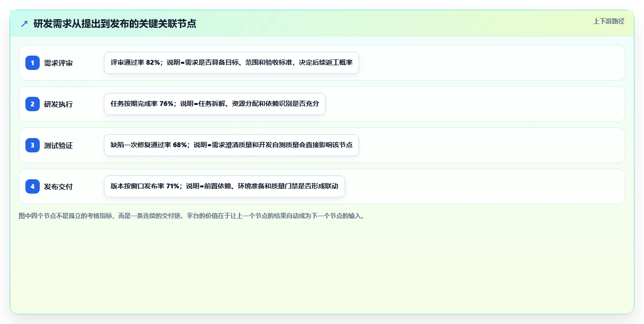
Task: Click the 测试验证 node label
Action: pyautogui.click(x=58, y=145)
